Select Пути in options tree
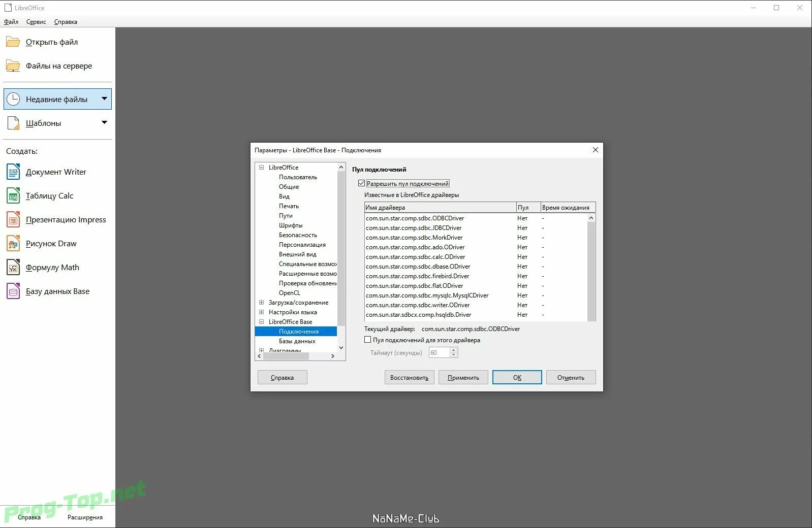This screenshot has width=812, height=528. coord(286,216)
